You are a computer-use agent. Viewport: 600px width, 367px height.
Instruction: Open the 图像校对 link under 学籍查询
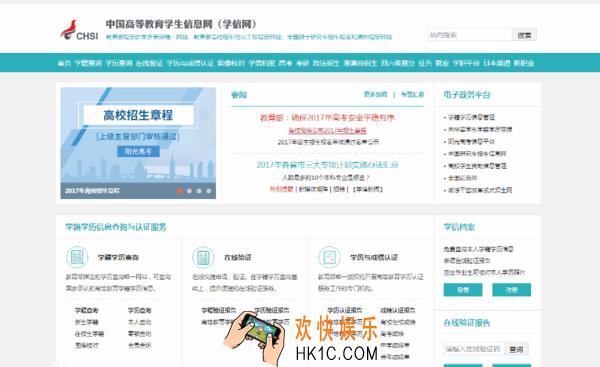pyautogui.click(x=86, y=345)
